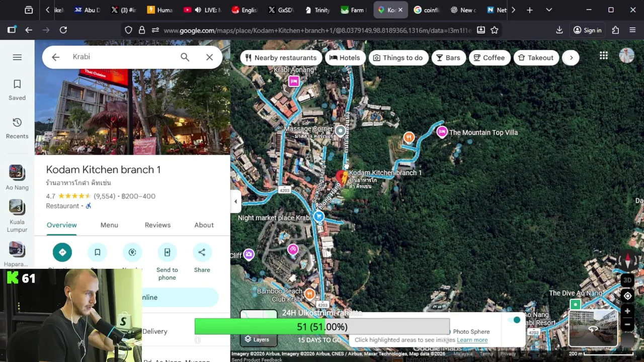
Task: Click the show my location button
Action: click(627, 296)
